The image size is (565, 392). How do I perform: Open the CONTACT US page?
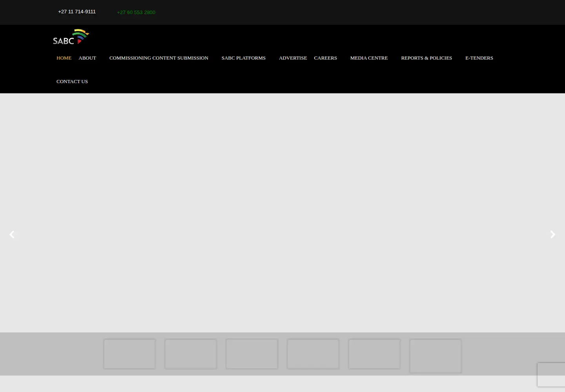[x=72, y=82]
